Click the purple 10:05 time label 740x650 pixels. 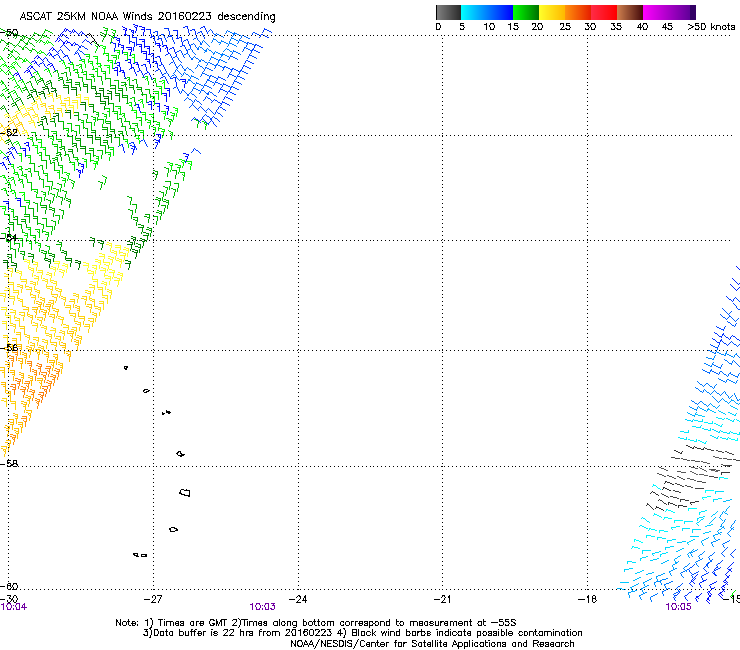(x=678, y=607)
